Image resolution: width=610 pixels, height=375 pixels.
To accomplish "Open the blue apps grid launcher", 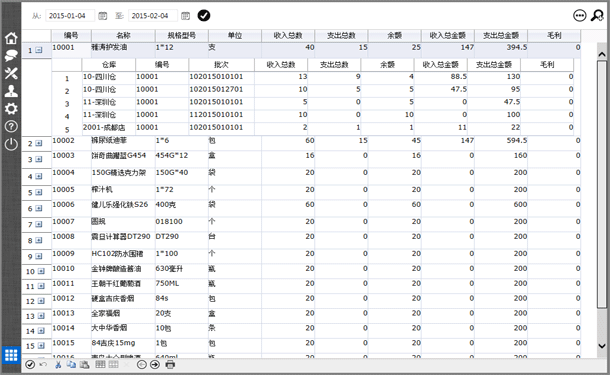I will click(11, 355).
